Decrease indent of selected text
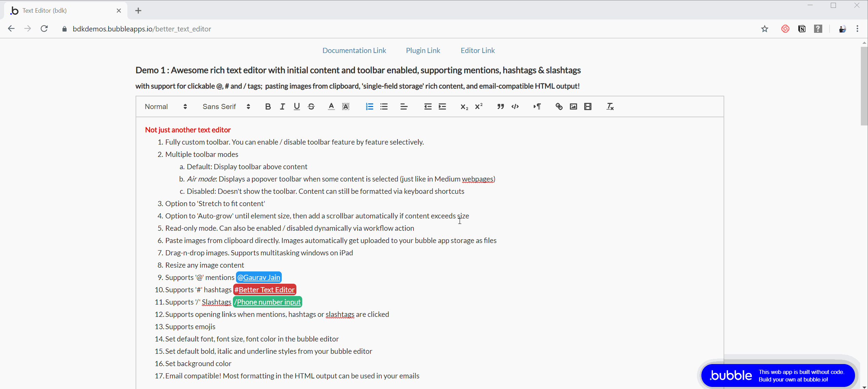Viewport: 868px width, 389px height. click(428, 107)
